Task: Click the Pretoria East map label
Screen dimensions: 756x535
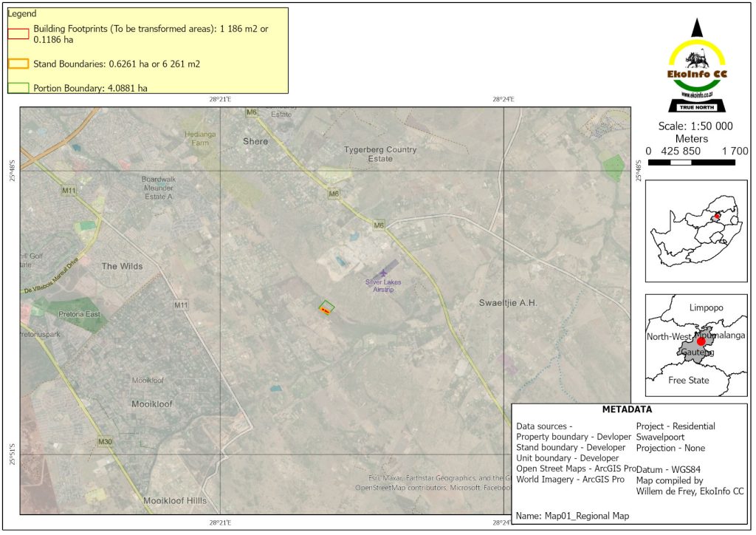Action: [78, 314]
